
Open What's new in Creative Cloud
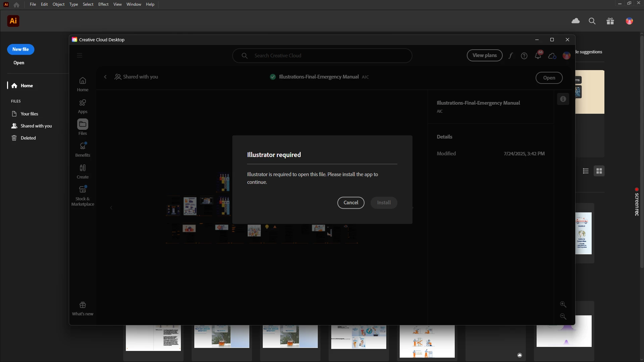point(83,309)
